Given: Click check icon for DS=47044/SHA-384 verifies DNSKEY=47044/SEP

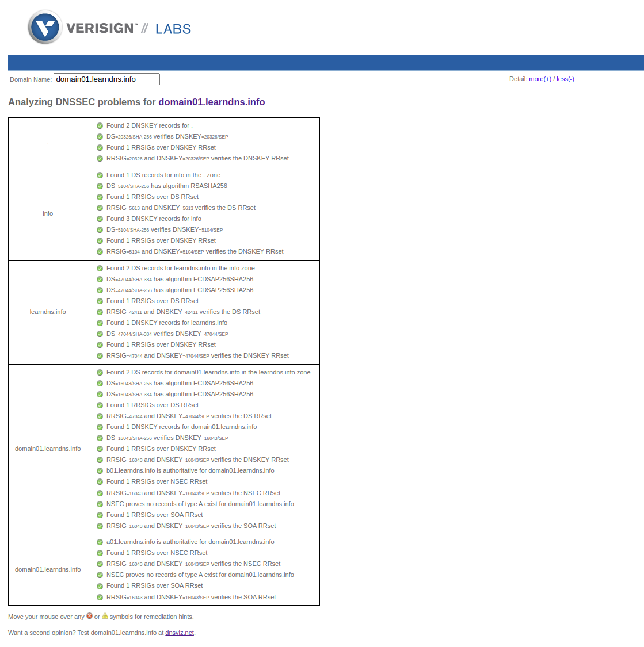Looking at the screenshot, I should tap(100, 334).
